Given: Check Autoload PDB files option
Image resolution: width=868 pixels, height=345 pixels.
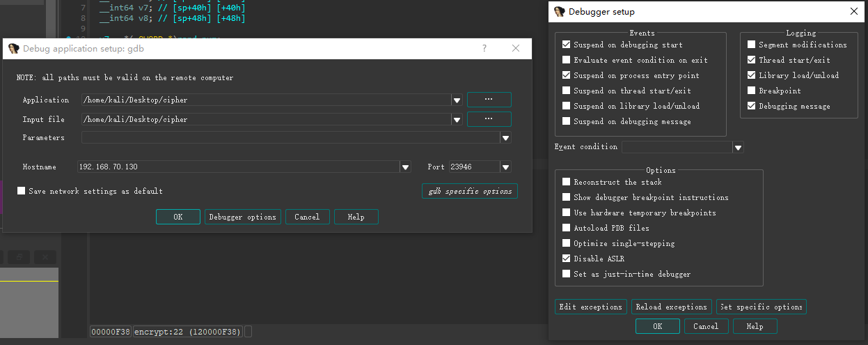Looking at the screenshot, I should pyautogui.click(x=567, y=228).
